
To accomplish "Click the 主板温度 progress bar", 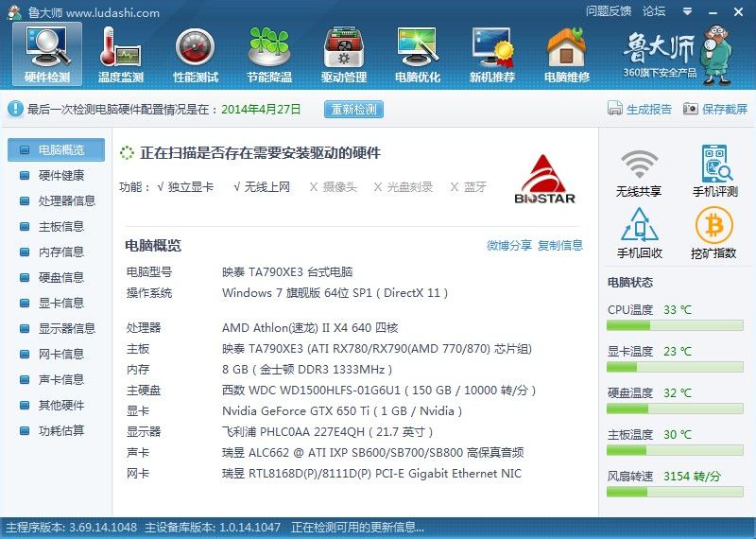I will click(x=675, y=451).
